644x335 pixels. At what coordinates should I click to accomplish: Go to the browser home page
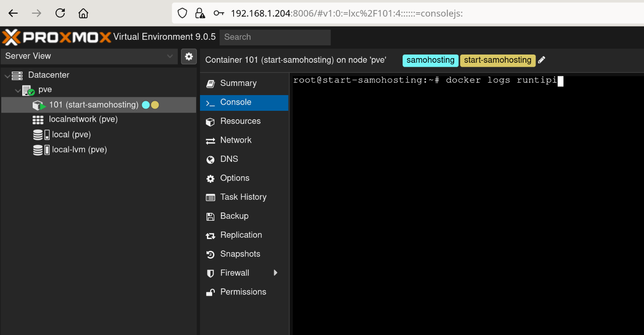[83, 13]
